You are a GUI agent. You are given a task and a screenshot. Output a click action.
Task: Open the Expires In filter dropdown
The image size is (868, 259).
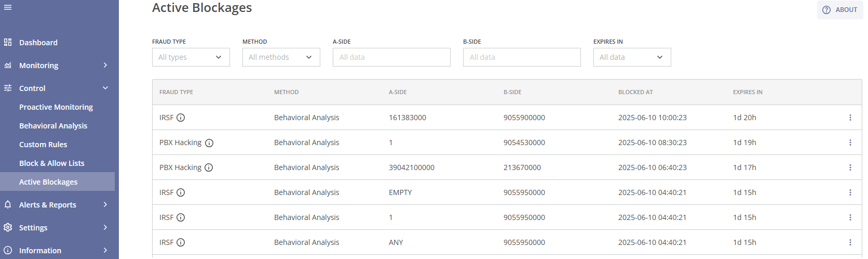point(632,57)
